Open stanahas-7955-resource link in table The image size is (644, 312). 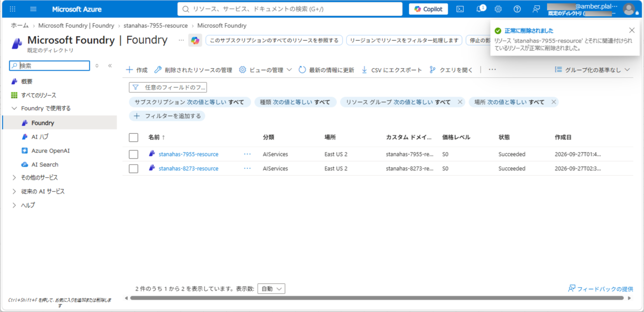tap(188, 154)
